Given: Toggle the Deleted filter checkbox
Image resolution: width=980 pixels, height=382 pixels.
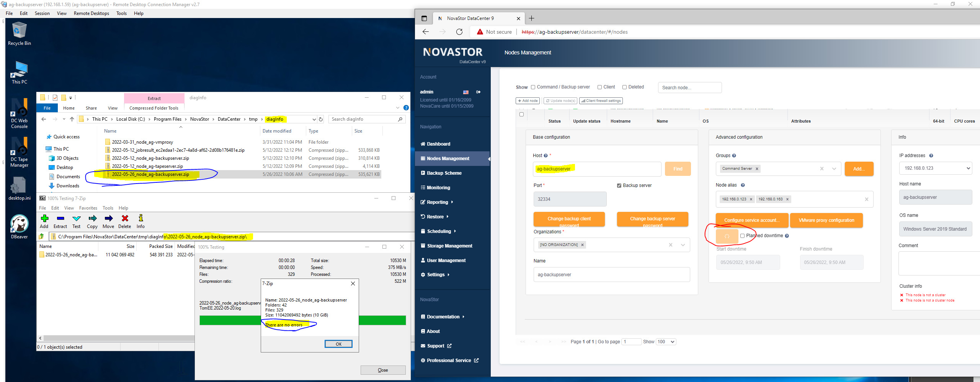Looking at the screenshot, I should coord(624,87).
